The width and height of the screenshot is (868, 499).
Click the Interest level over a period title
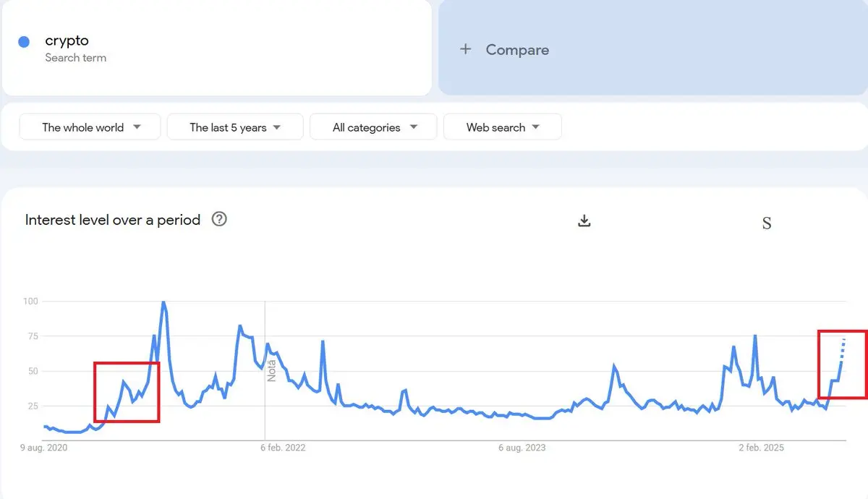point(113,220)
